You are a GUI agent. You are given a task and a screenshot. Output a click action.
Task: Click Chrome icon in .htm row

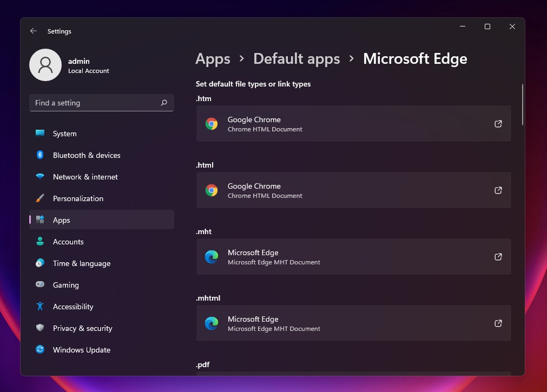click(212, 124)
